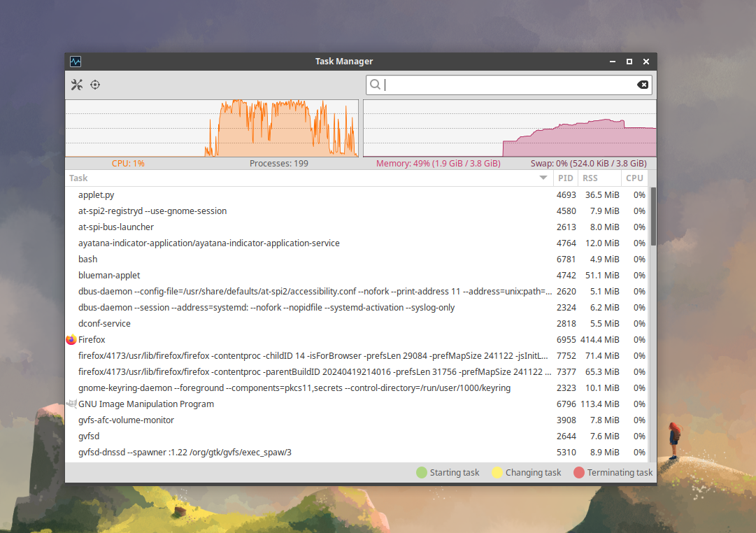Click the Processes: 199 label

[x=278, y=164]
